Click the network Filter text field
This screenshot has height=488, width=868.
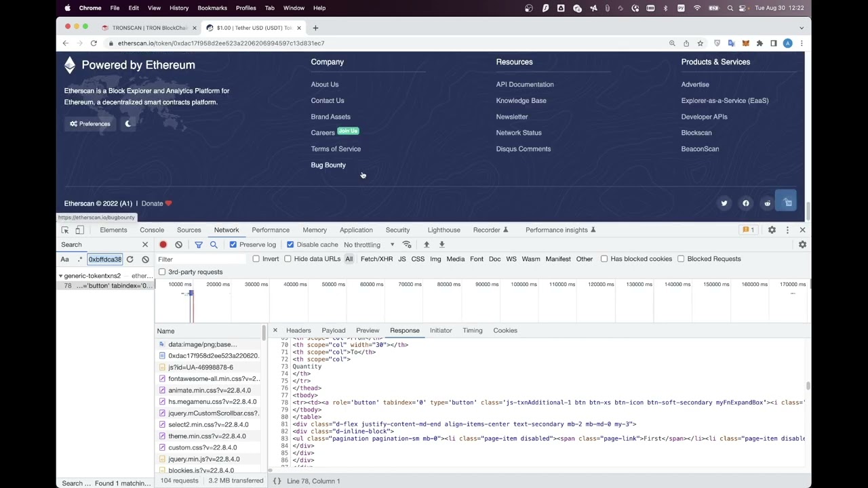[201, 259]
